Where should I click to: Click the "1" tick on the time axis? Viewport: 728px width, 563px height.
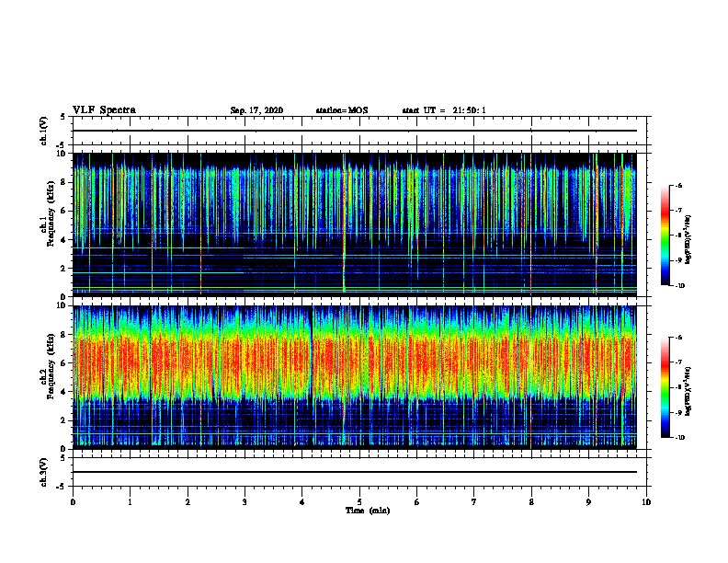[x=130, y=502]
